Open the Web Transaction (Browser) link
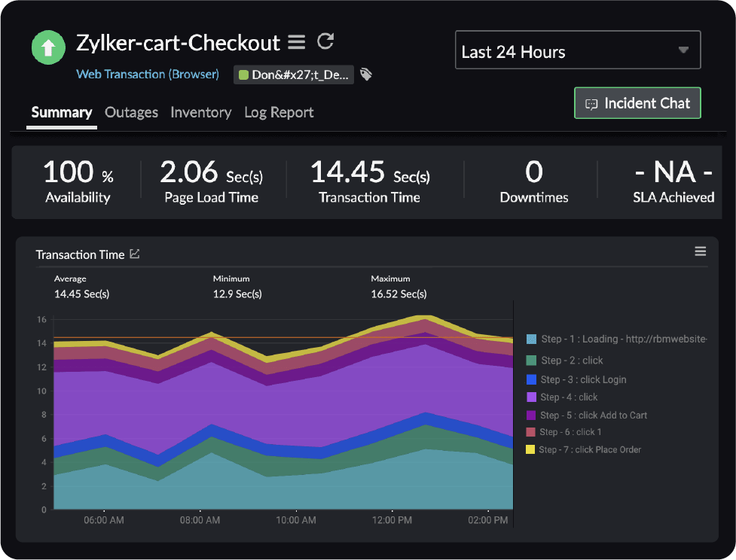Image resolution: width=736 pixels, height=560 pixels. pos(147,74)
